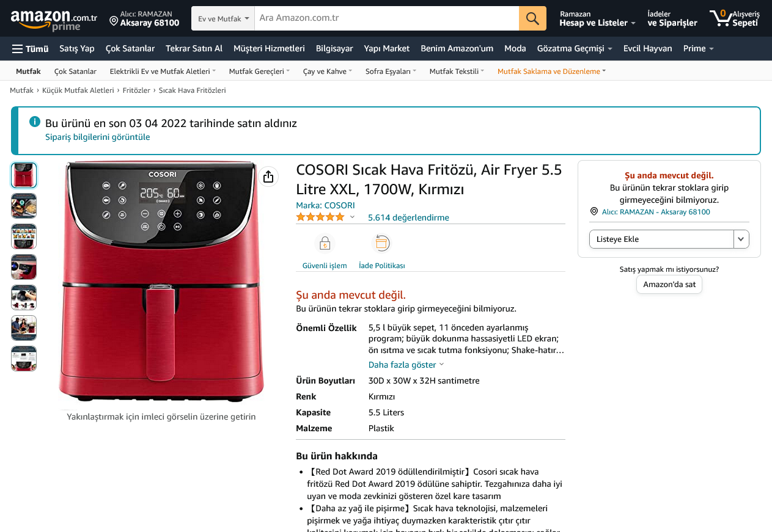
Task: Click the İade Politikası return icon
Action: click(x=381, y=244)
